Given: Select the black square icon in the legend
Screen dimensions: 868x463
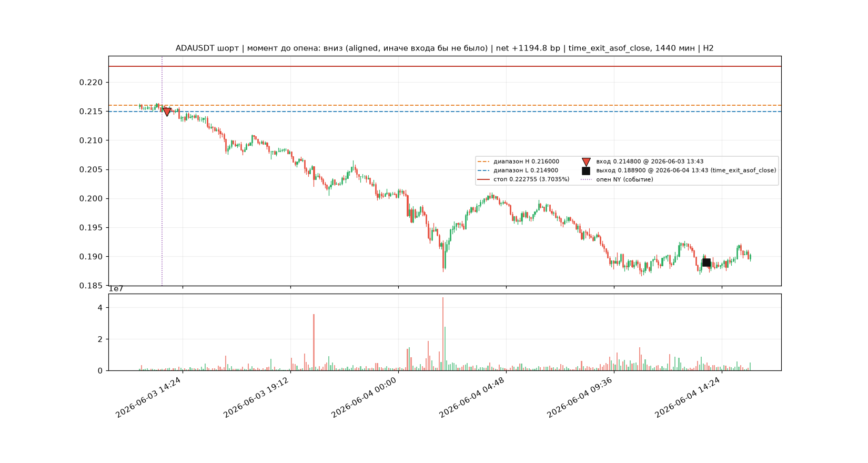Looking at the screenshot, I should [586, 171].
